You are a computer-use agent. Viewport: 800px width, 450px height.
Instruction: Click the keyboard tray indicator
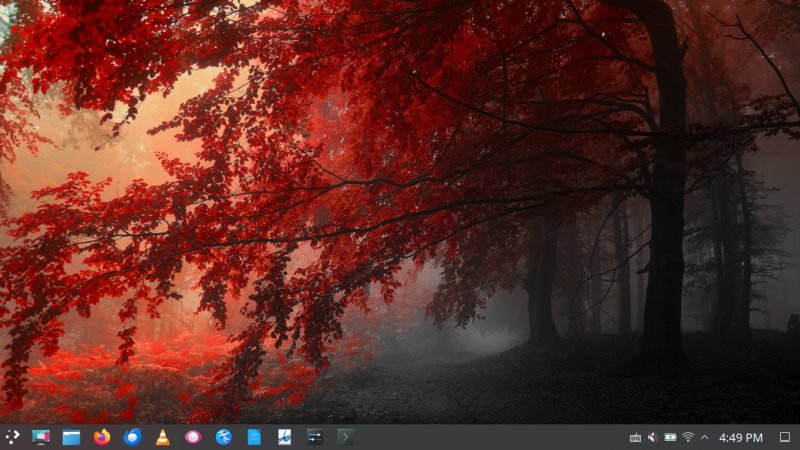tap(635, 437)
